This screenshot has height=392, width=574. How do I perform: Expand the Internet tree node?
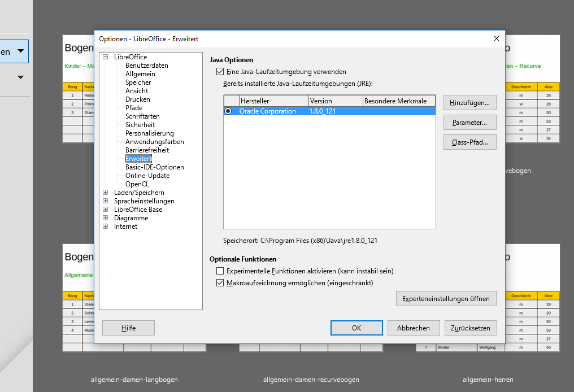(x=106, y=226)
